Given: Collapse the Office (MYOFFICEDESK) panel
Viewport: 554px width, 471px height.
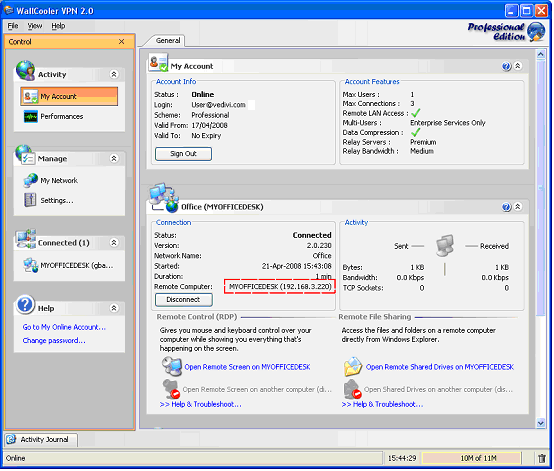Looking at the screenshot, I should (518, 207).
